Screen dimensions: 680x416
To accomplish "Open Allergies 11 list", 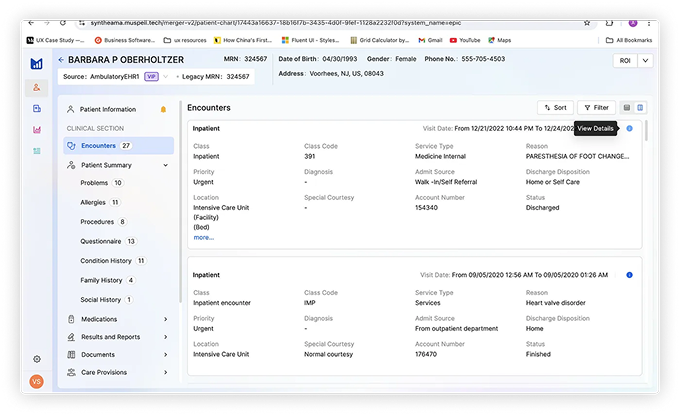I will pos(100,203).
